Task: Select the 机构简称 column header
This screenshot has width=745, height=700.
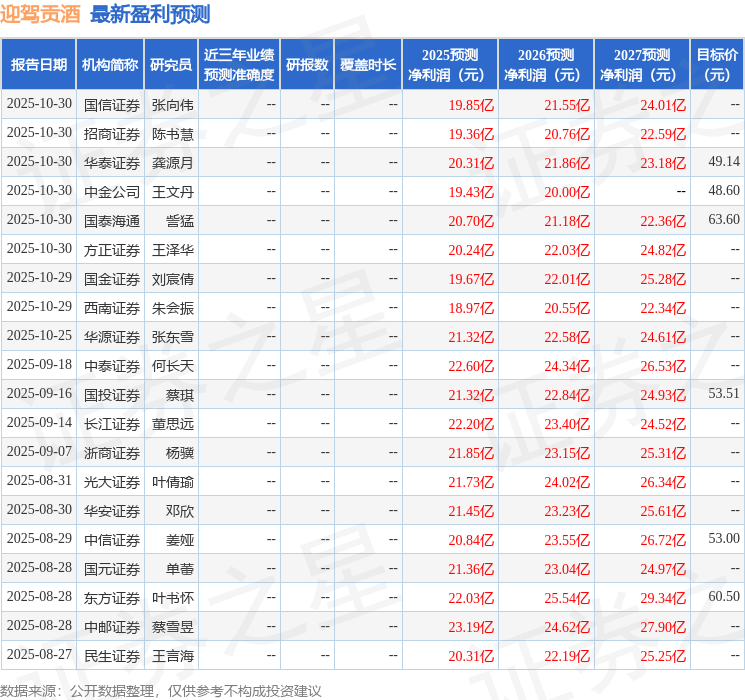Action: (x=110, y=65)
